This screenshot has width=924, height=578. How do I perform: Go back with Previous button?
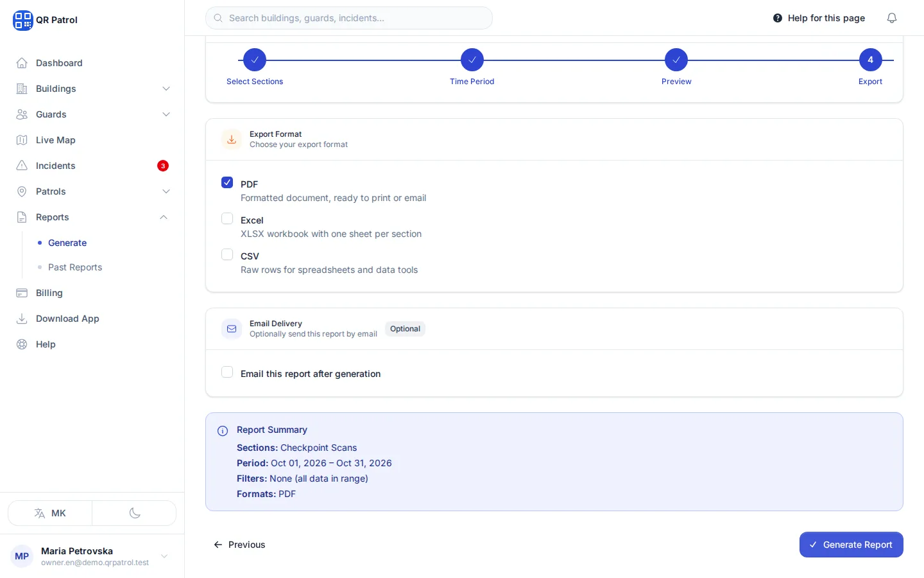[x=239, y=545]
